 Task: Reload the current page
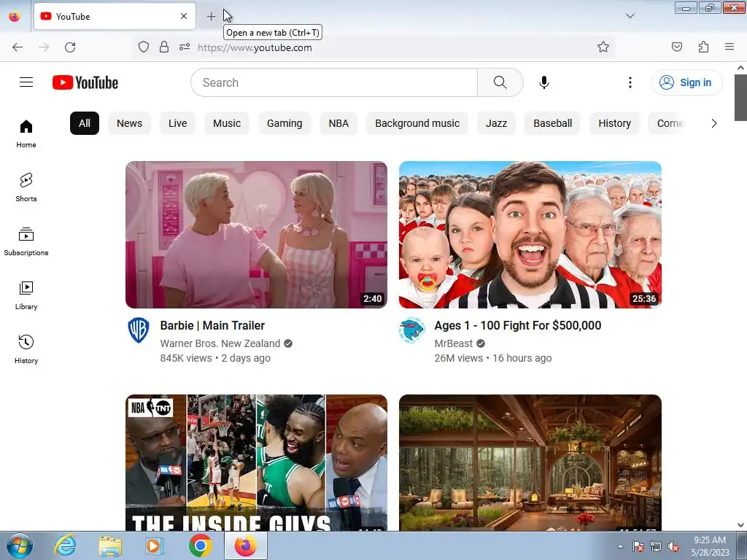pos(70,47)
